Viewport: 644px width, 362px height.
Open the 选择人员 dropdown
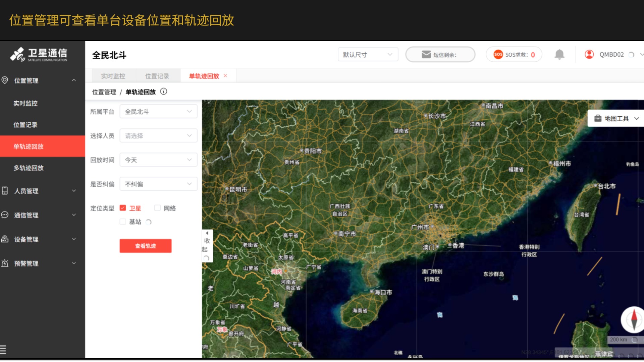pyautogui.click(x=158, y=136)
